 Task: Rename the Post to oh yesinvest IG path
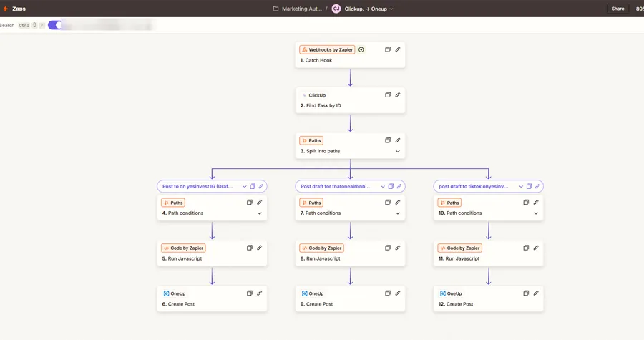tap(260, 186)
